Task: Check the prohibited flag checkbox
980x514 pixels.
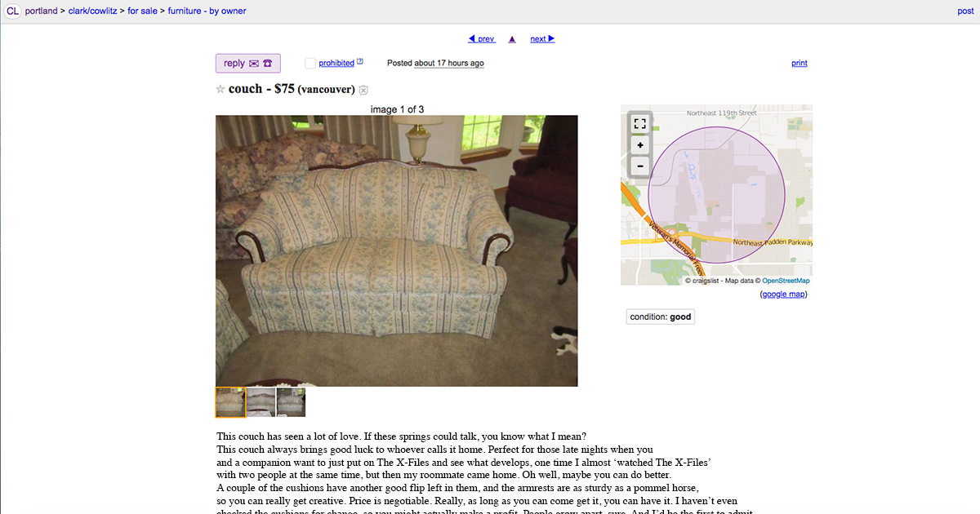Action: pos(310,64)
